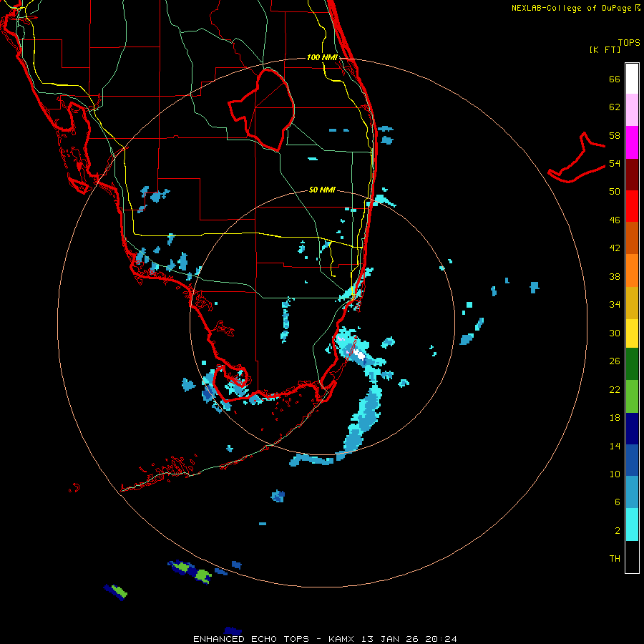644x644 pixels.
Task: Click legend value 50
Action: (x=615, y=192)
